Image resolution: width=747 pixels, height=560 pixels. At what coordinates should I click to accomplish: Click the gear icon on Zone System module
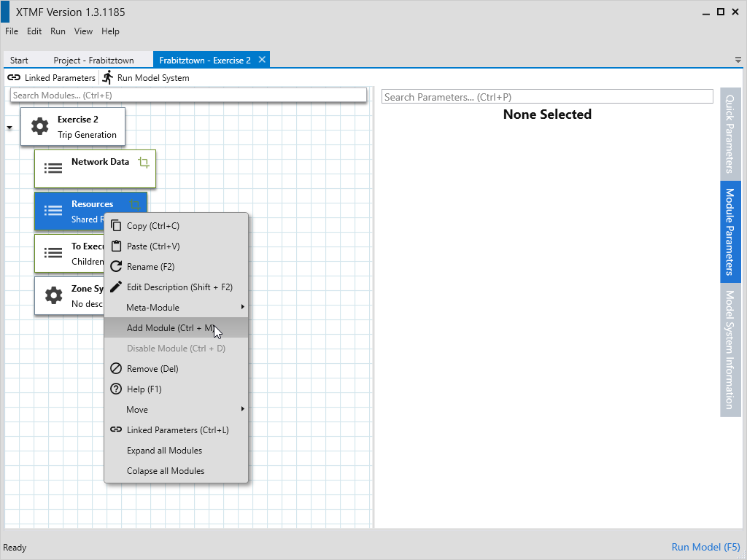53,295
